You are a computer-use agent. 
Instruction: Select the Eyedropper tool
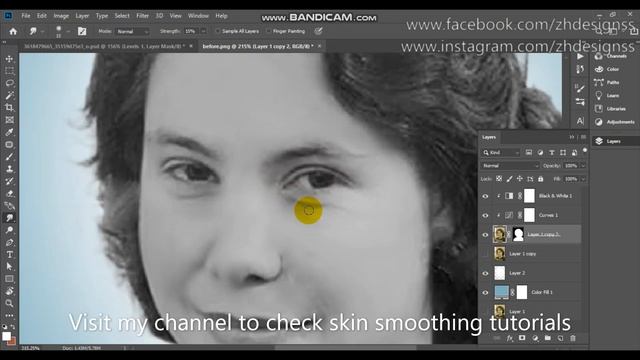pyautogui.click(x=9, y=132)
